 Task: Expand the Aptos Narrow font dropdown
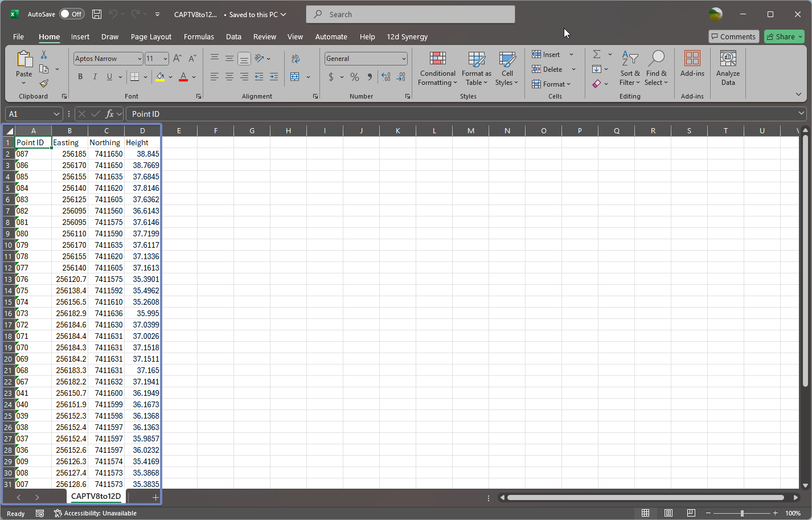pyautogui.click(x=139, y=59)
